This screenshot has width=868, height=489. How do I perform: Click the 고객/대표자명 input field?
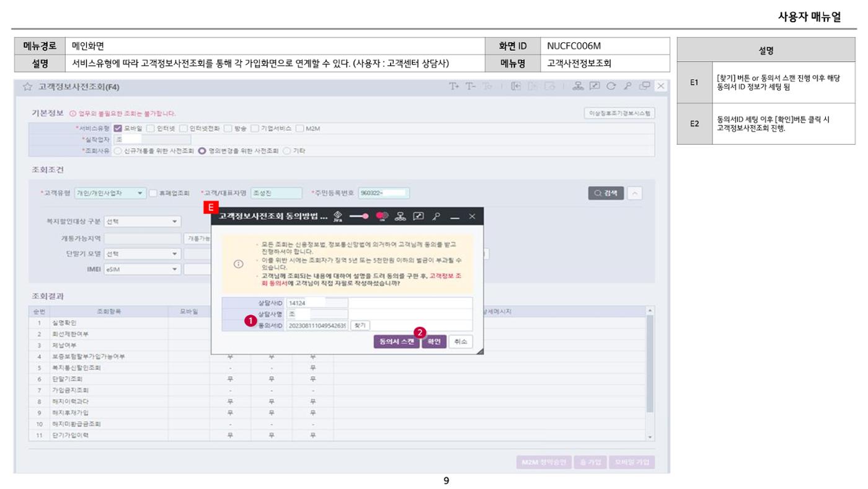(277, 193)
